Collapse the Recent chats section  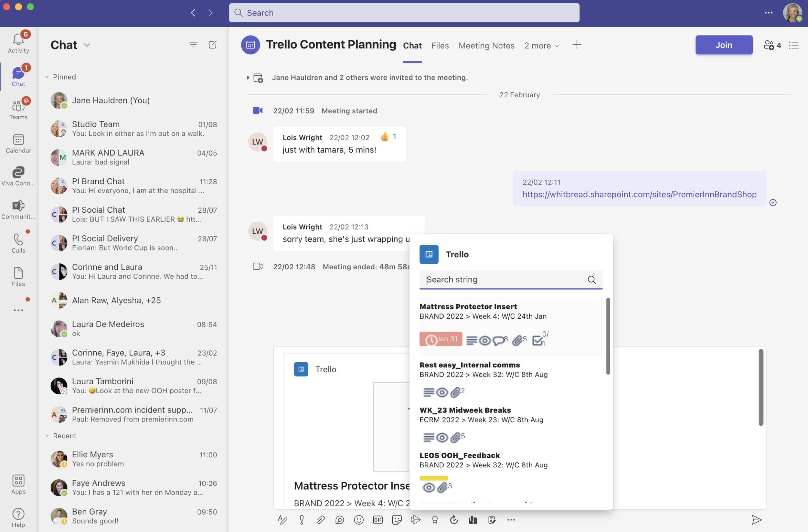(47, 436)
